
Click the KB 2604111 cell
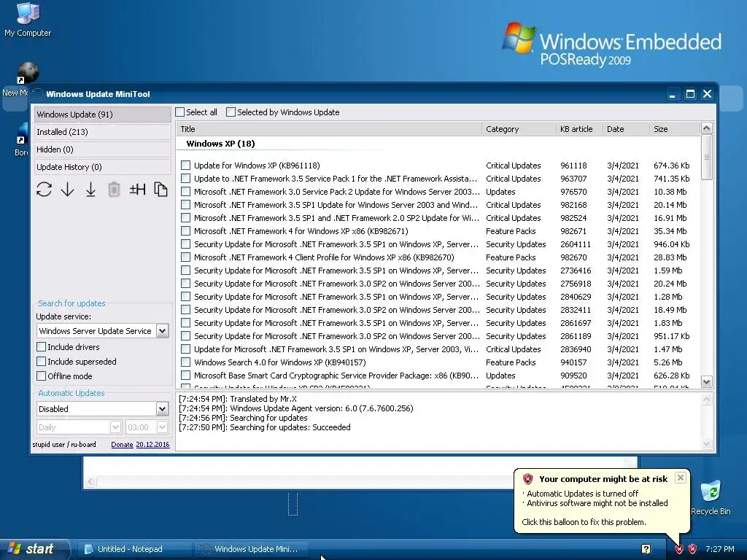576,244
